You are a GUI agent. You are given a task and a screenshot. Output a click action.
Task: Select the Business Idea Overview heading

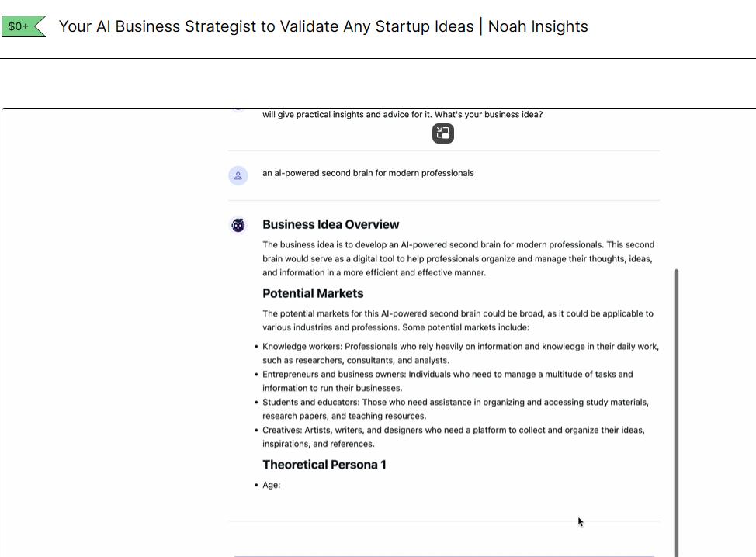click(x=331, y=224)
